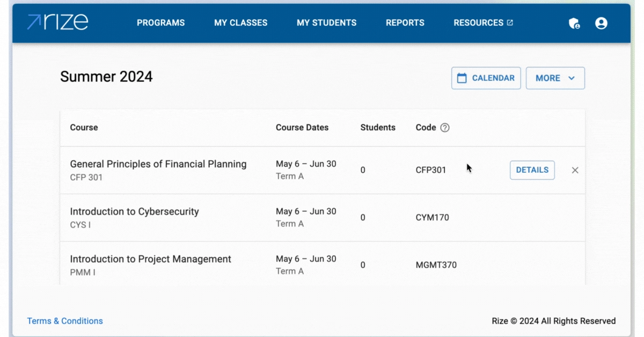Open the Reports section
Viewport: 644px width, 337px height.
click(405, 23)
